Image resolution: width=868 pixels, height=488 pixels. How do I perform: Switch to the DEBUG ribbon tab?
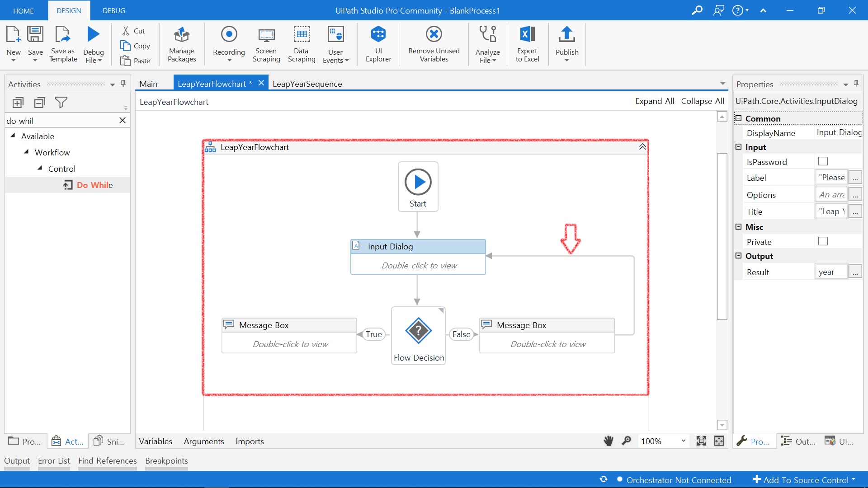coord(113,10)
